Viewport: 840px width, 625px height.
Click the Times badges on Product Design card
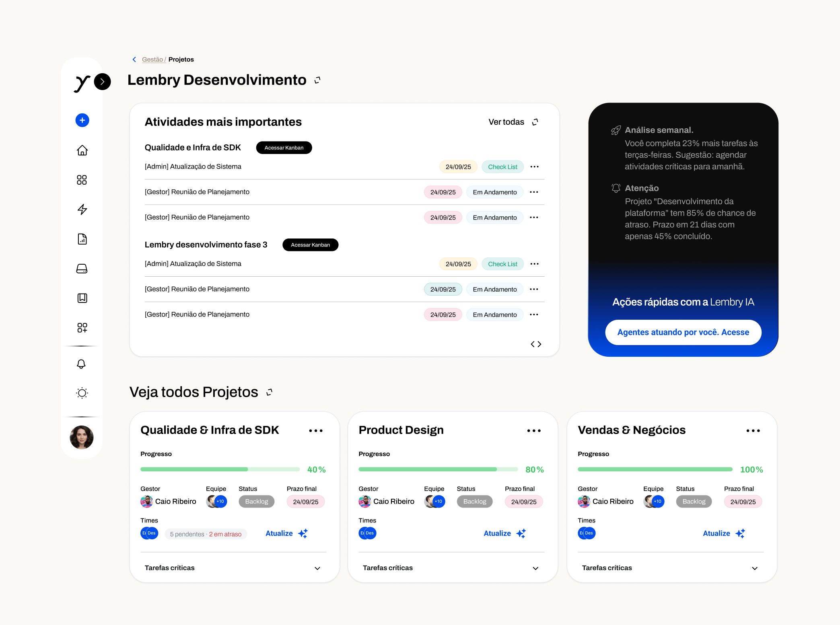[x=367, y=533]
